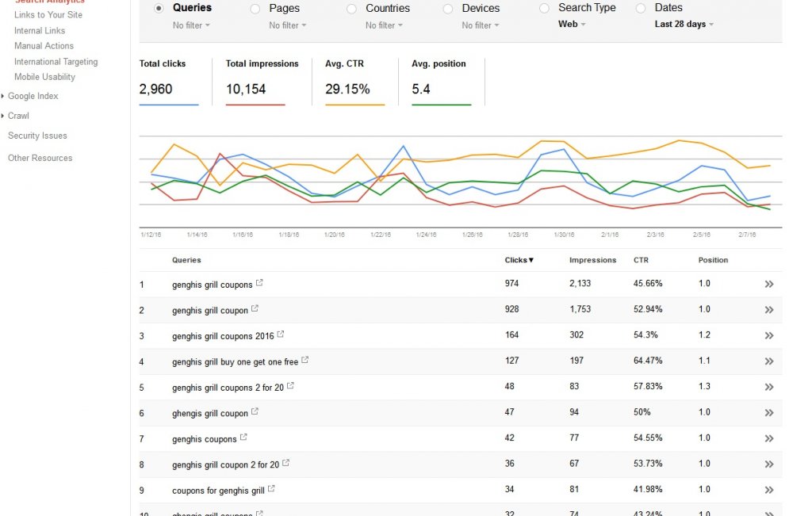
Task: Open external link for 'genghis grill buy one get one free'
Action: 305,360
